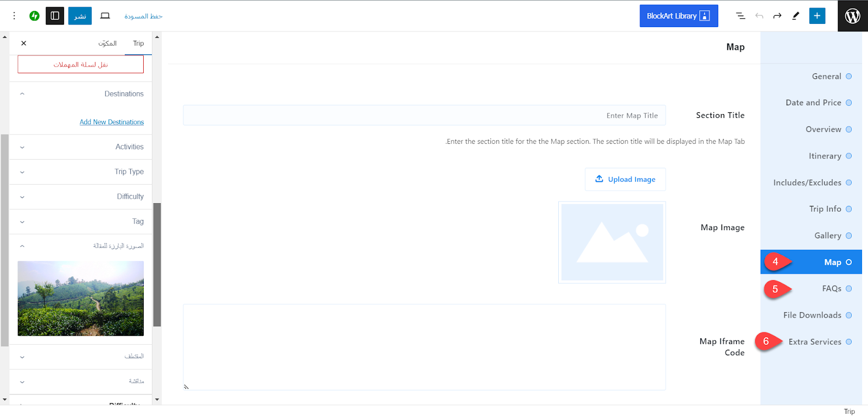The image size is (868, 417).
Task: Click the featured tea plantation image
Action: pyautogui.click(x=81, y=299)
